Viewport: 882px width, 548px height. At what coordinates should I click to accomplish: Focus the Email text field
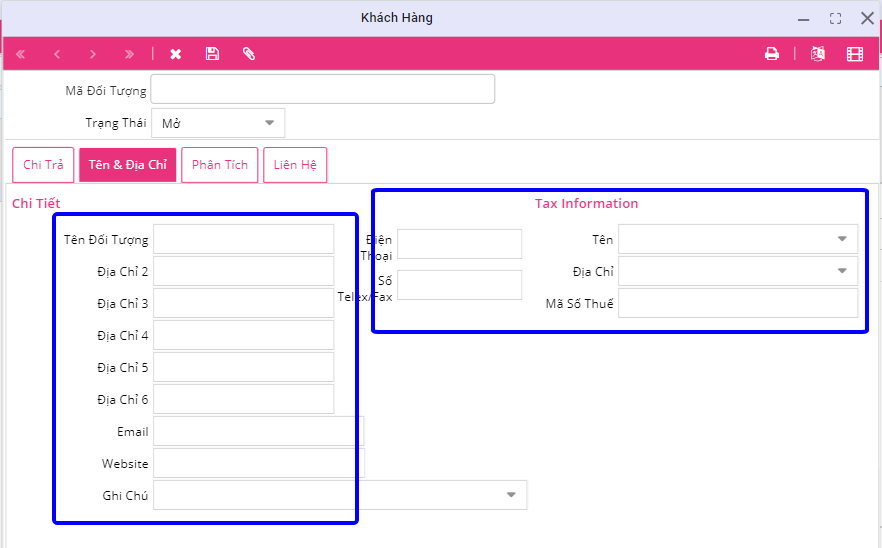click(258, 431)
